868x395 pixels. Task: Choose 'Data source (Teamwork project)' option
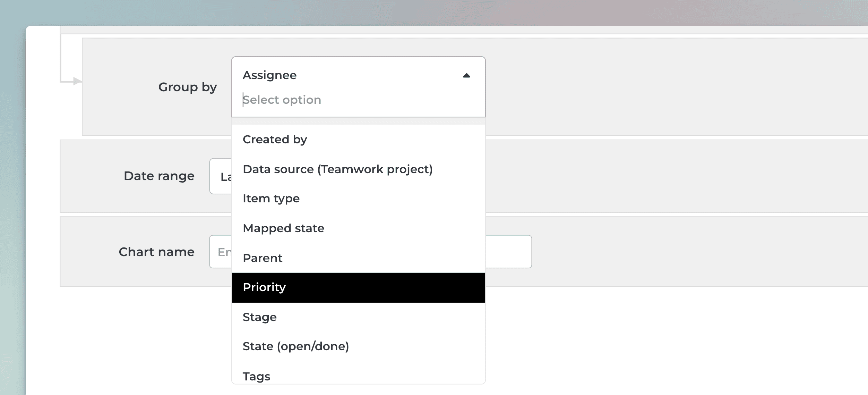(337, 169)
